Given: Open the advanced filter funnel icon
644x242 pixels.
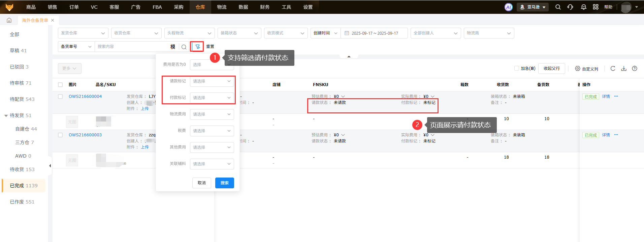Looking at the screenshot, I should 198,47.
